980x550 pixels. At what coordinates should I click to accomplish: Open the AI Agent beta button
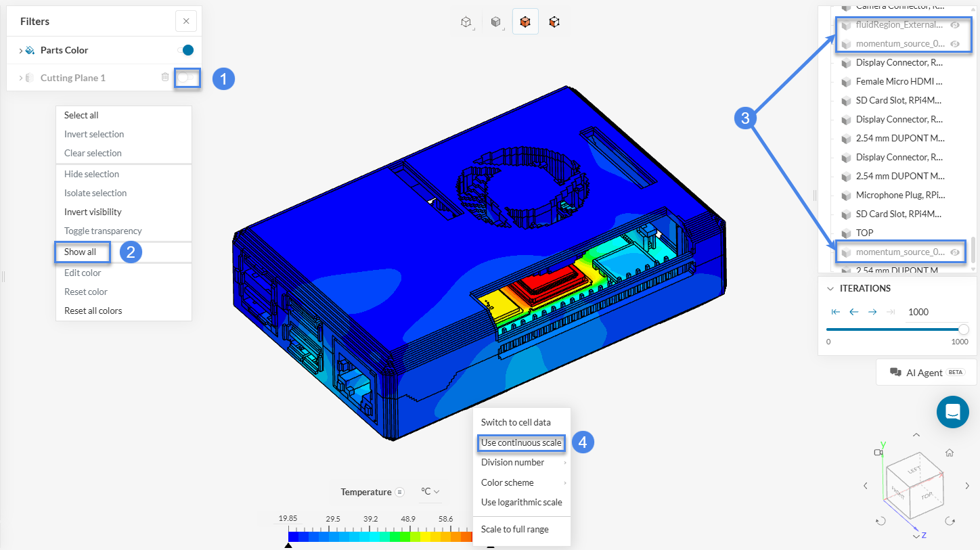pos(925,373)
